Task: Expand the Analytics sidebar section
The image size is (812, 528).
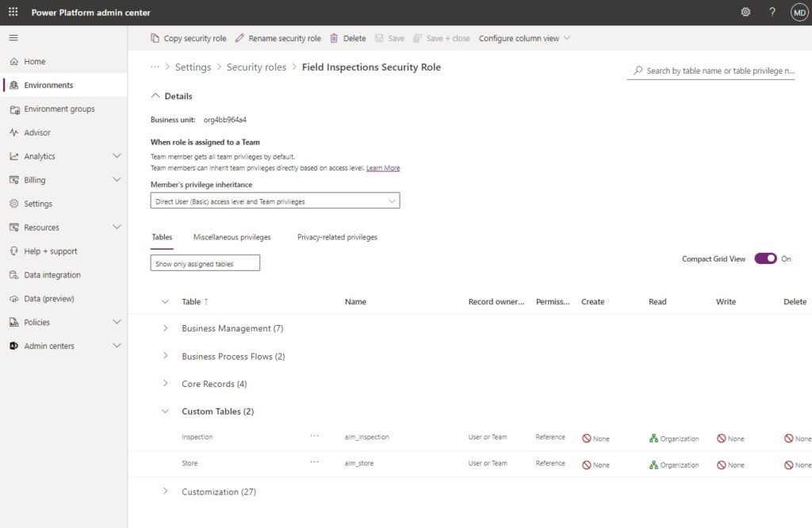Action: pyautogui.click(x=117, y=156)
